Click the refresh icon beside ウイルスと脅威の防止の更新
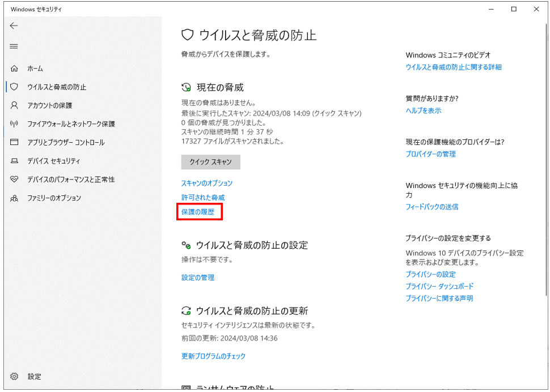This screenshot has width=550, height=392. tap(186, 310)
